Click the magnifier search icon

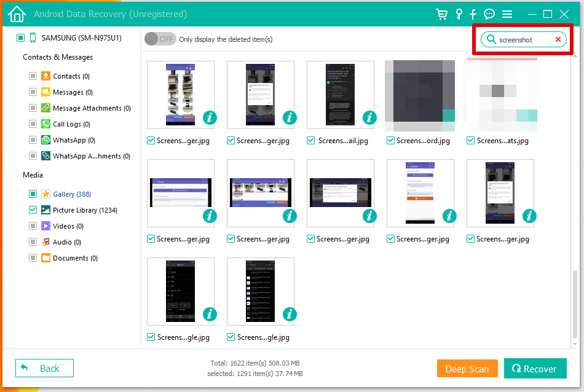(491, 39)
